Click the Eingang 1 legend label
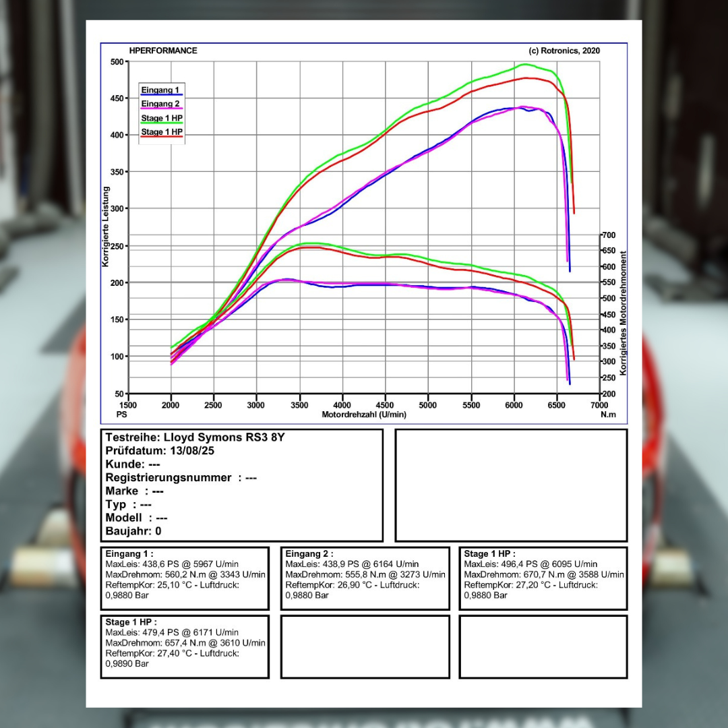 (160, 90)
